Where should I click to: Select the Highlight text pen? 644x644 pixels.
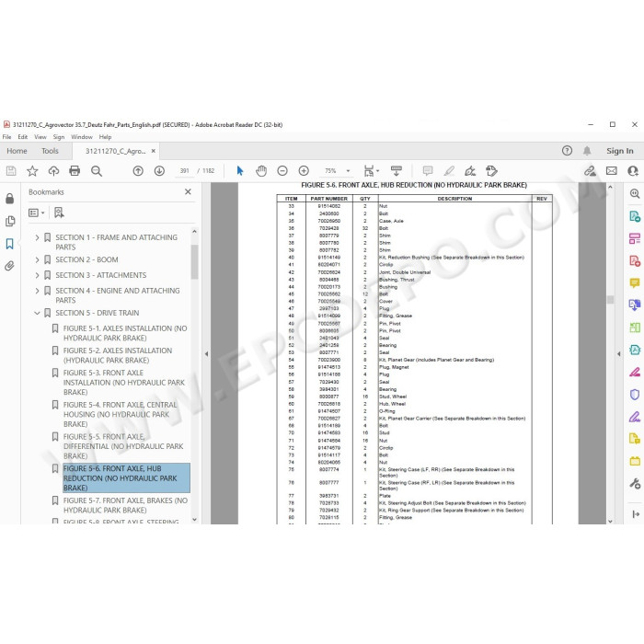pos(449,171)
